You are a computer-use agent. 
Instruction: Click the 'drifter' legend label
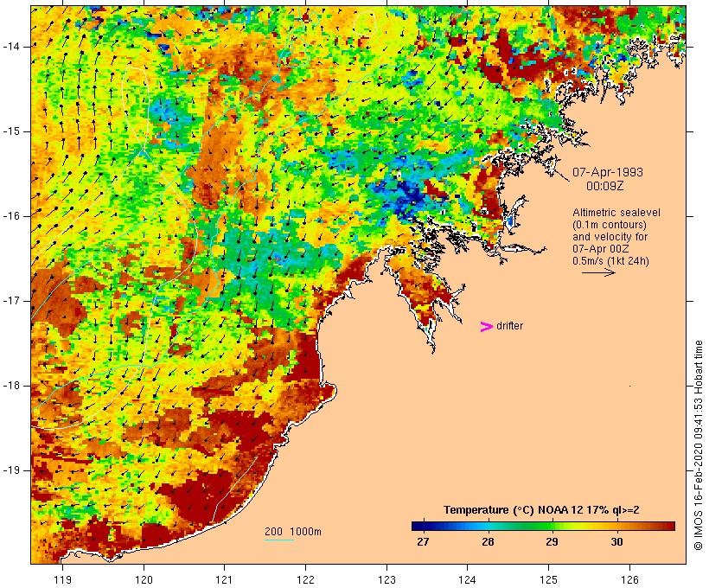tap(509, 326)
